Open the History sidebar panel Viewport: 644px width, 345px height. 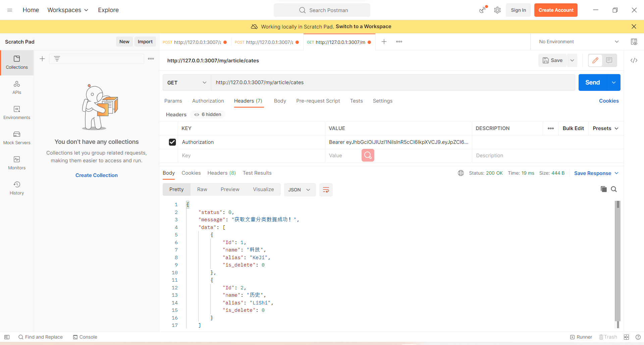pos(17,188)
